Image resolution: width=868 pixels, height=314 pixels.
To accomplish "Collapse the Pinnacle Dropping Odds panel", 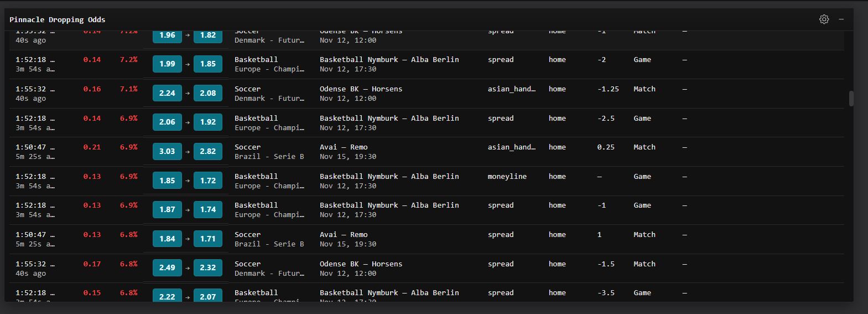I will (x=841, y=19).
